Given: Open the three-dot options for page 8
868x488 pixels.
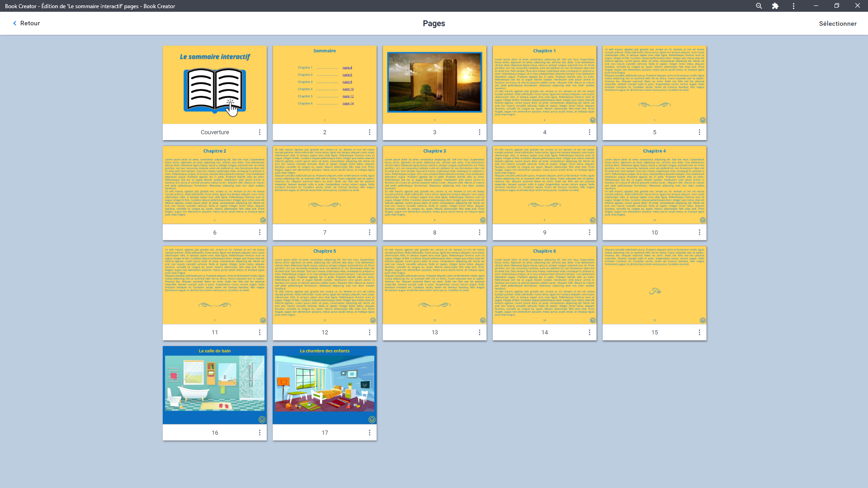Looking at the screenshot, I should click(x=479, y=232).
